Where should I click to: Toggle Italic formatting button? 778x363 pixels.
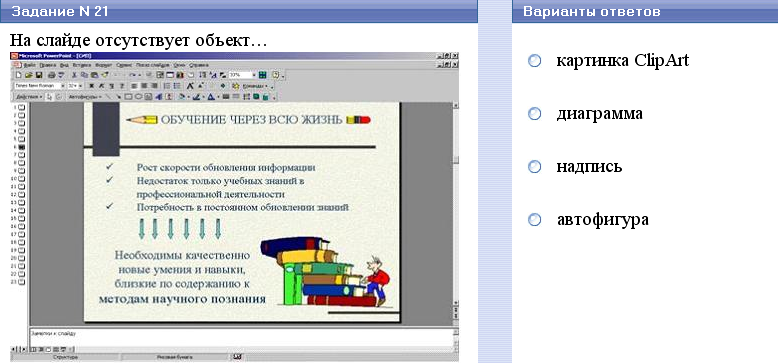coord(101,86)
